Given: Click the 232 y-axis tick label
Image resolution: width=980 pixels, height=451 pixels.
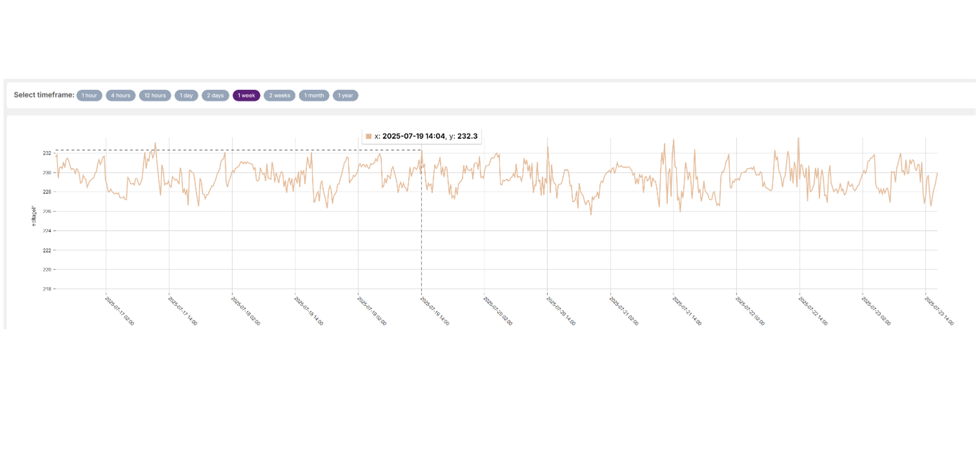Looking at the screenshot, I should click(x=47, y=153).
